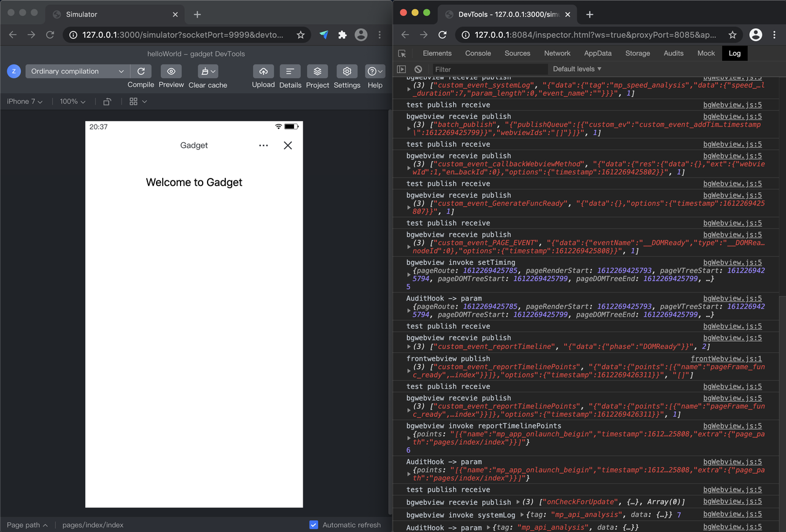Click the Clear cache icon
This screenshot has width=786, height=532.
[206, 71]
